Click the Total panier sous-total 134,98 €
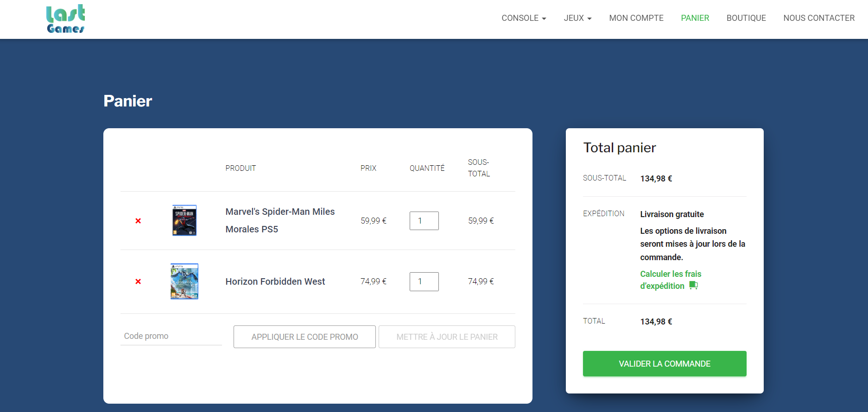868x412 pixels. point(656,179)
